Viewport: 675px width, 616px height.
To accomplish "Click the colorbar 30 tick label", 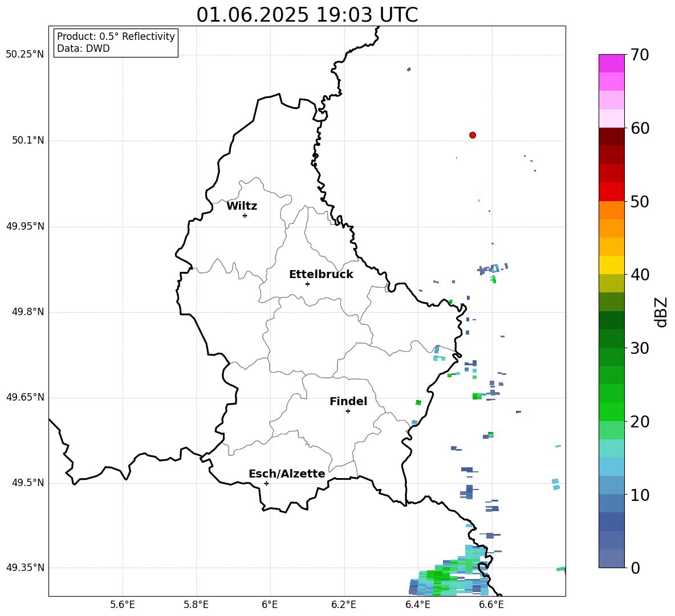I will point(640,348).
